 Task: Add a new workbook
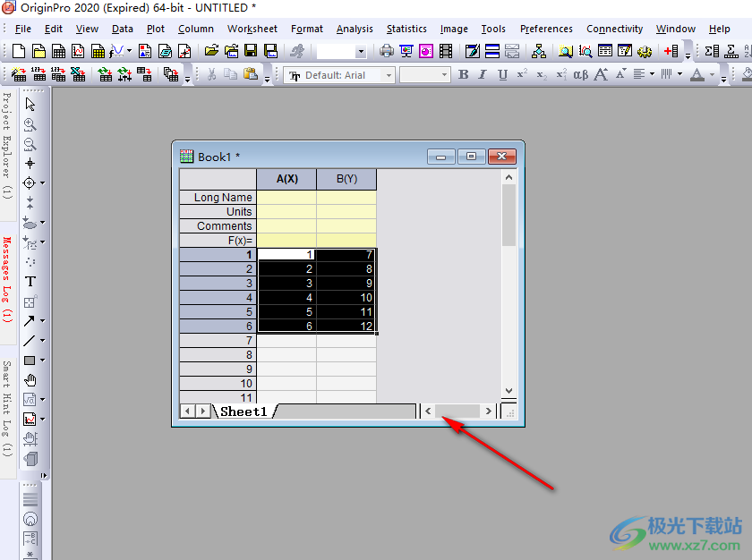pos(58,51)
